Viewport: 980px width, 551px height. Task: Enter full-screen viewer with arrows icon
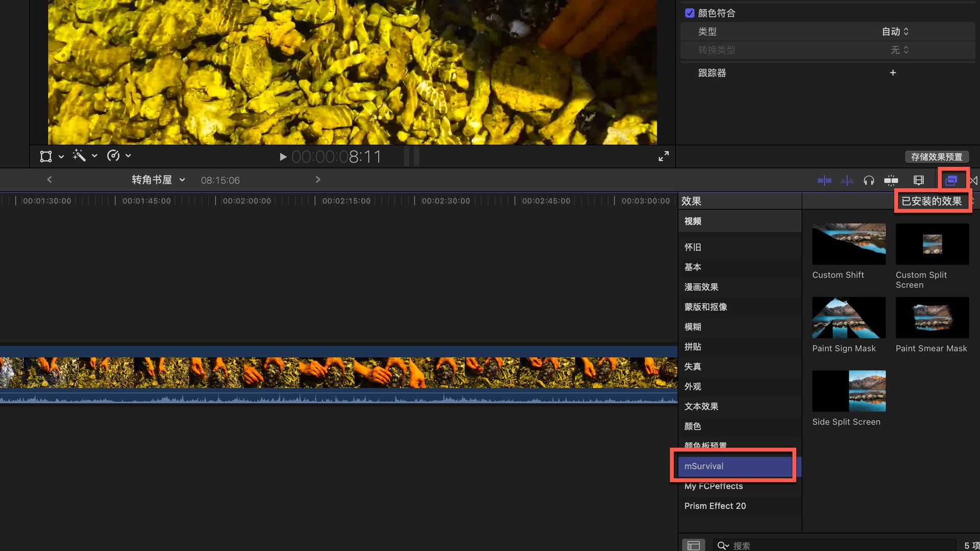point(664,156)
